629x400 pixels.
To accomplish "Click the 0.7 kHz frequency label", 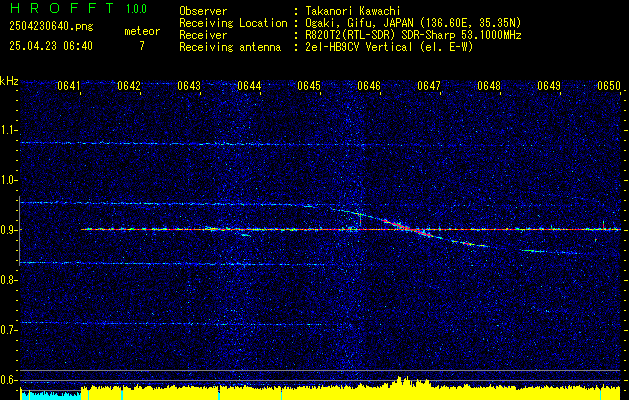I will coord(9,330).
